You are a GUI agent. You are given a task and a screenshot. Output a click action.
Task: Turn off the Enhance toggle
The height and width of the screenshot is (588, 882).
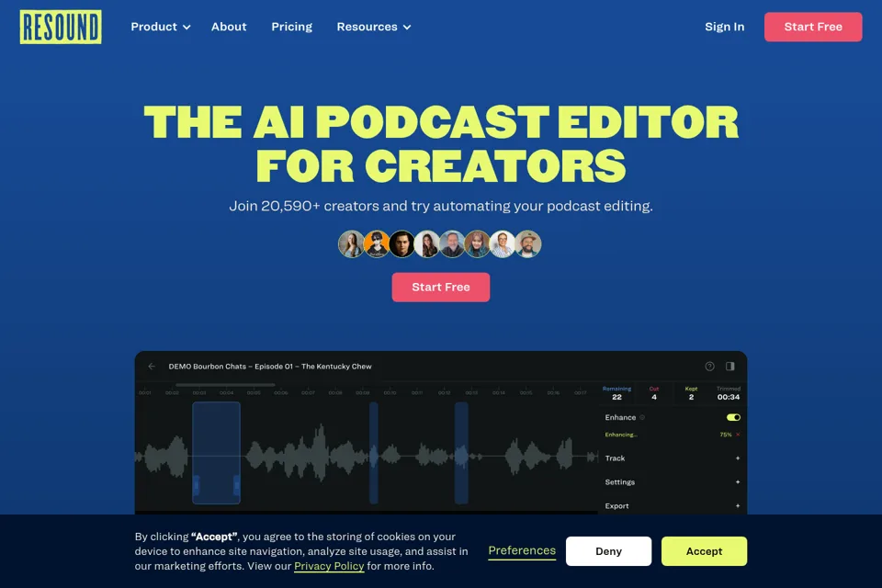pyautogui.click(x=733, y=417)
